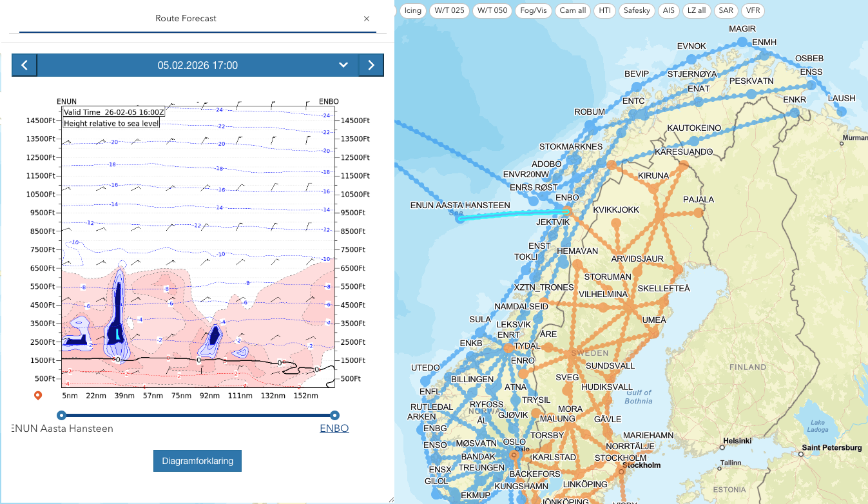Select the KARLSTAD waypoint label

tap(553, 458)
